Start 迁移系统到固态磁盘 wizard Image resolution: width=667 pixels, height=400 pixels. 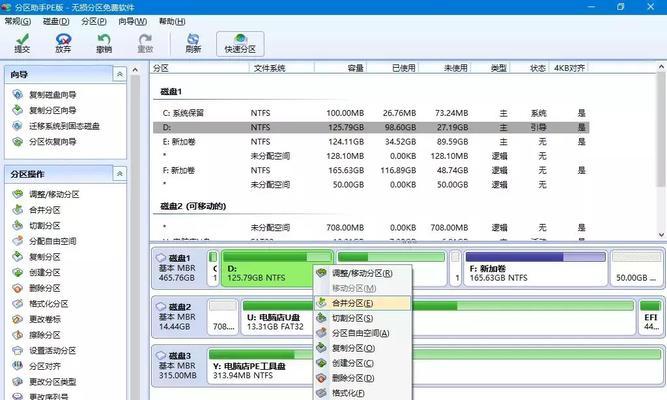pos(64,126)
